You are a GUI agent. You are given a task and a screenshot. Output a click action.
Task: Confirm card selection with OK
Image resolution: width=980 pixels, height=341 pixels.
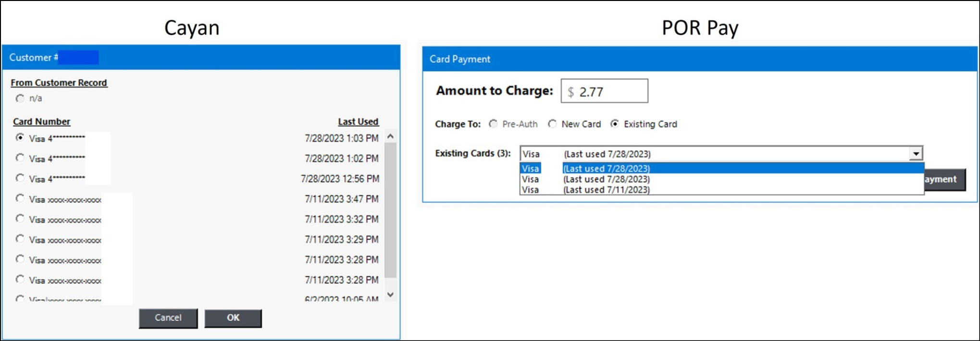point(233,318)
